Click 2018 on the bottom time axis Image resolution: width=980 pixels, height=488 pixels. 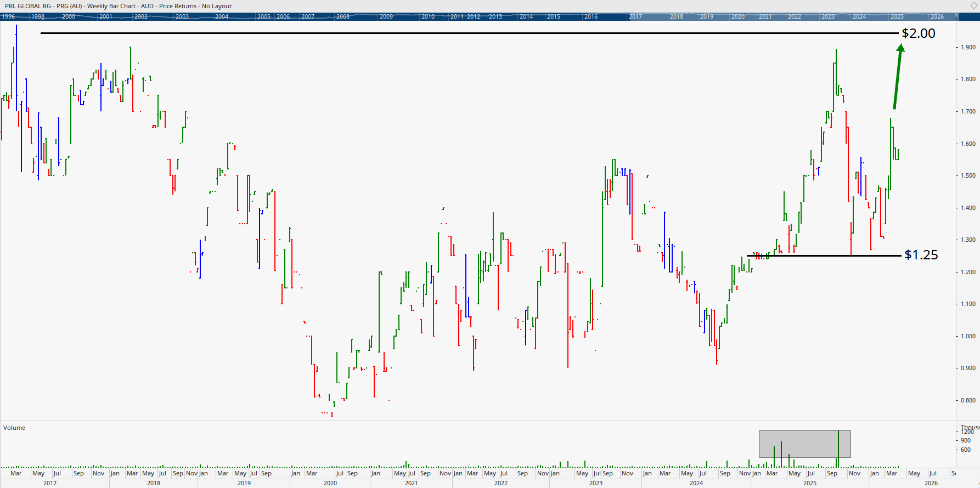154,483
